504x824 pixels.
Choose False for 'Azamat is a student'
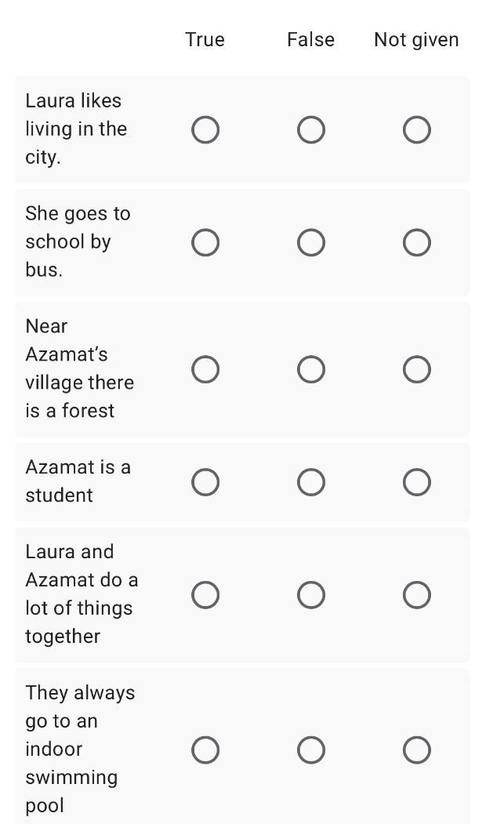[x=311, y=482]
